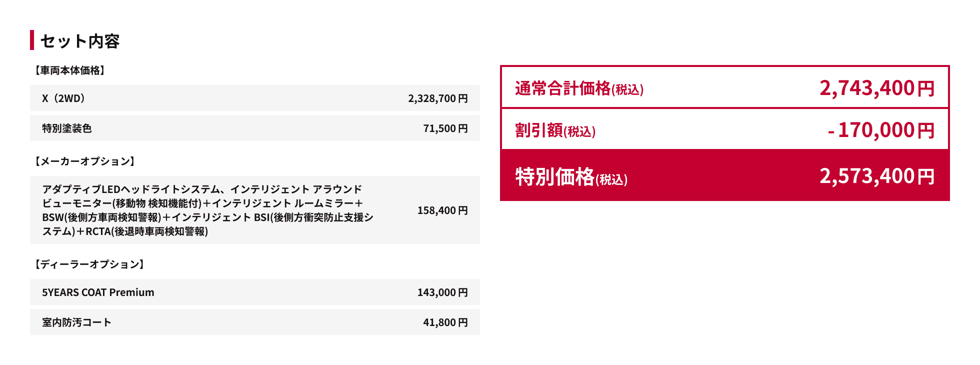
Task: Click the 【ディーラーオプション】 category label
Action: [x=89, y=264]
